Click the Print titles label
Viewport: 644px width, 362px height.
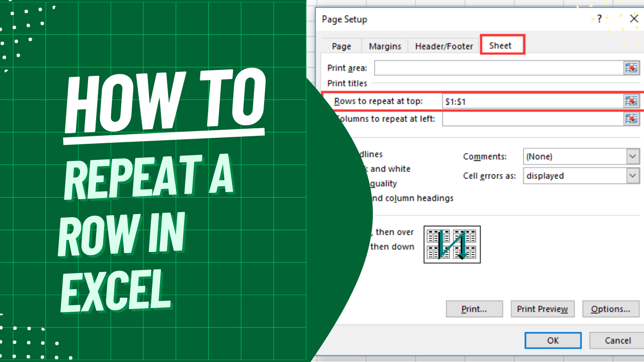tap(347, 83)
